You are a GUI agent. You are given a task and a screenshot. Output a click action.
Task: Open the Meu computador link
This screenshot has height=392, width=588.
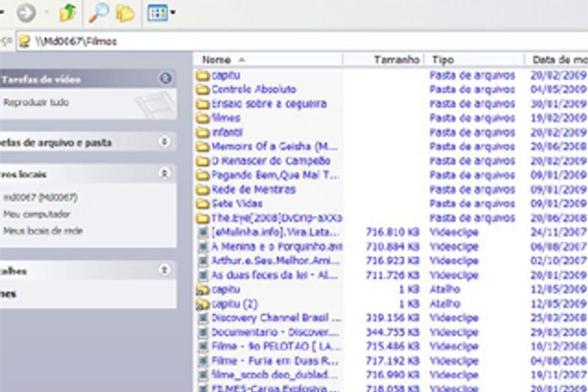tap(37, 214)
